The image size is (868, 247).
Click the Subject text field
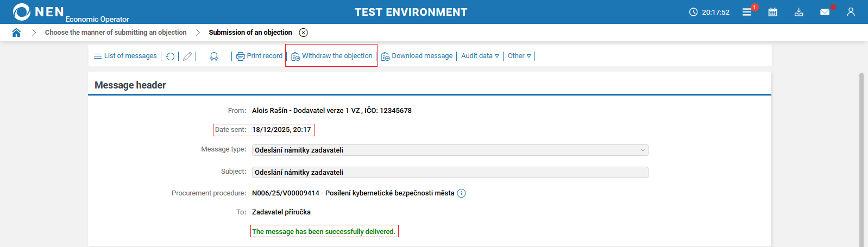(450, 173)
